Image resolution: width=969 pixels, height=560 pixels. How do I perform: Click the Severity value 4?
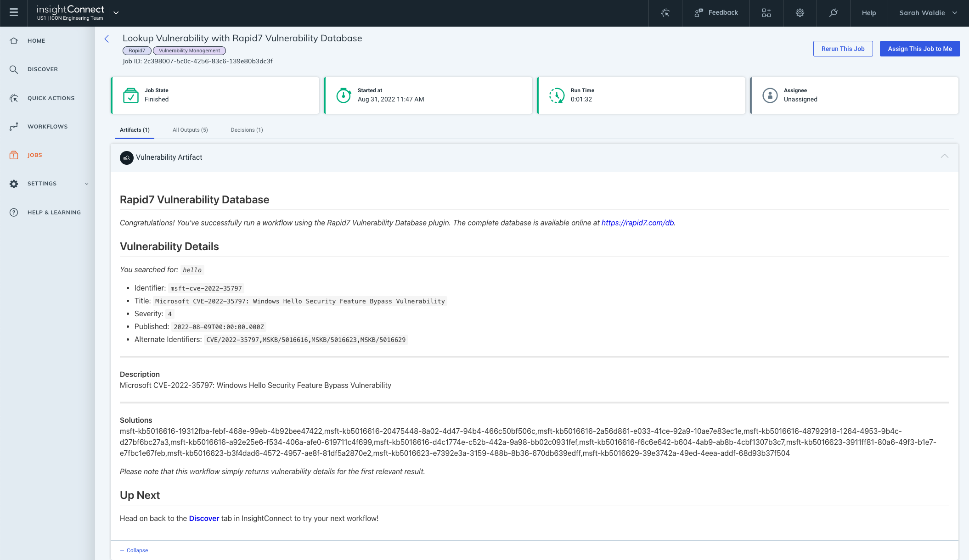tap(169, 314)
